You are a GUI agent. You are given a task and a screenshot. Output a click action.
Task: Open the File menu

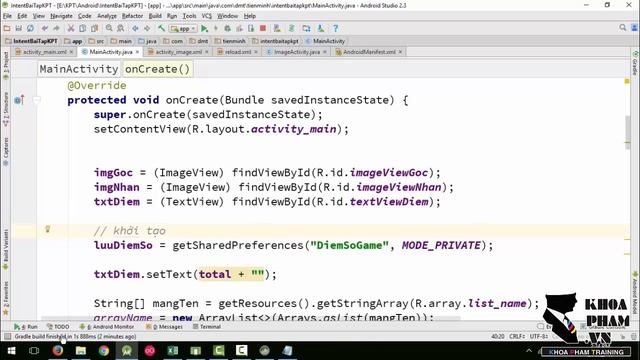coord(7,16)
